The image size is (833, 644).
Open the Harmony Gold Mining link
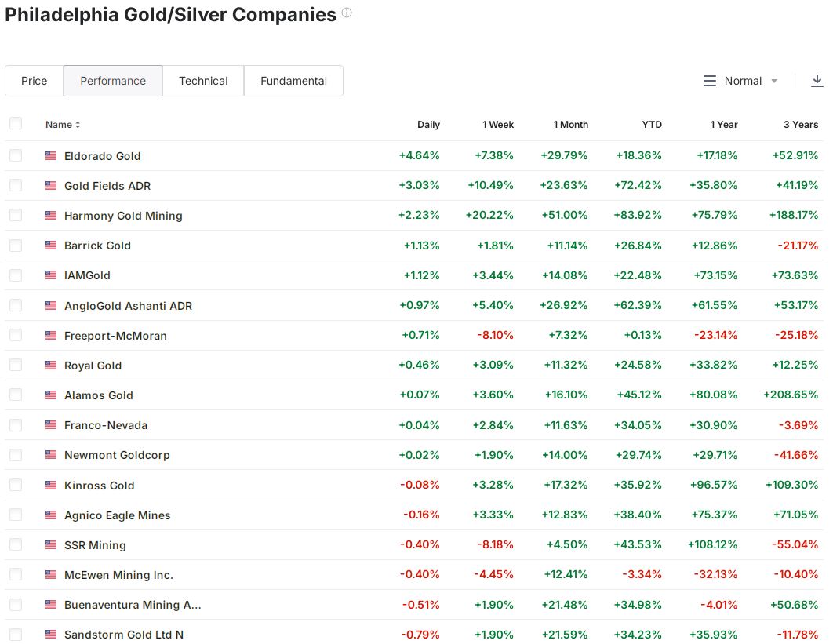coord(123,216)
